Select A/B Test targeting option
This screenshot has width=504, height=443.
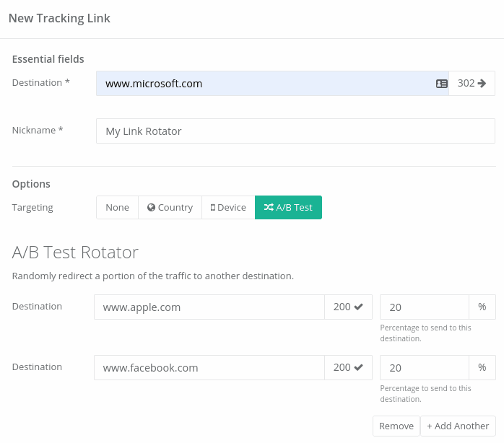click(288, 208)
